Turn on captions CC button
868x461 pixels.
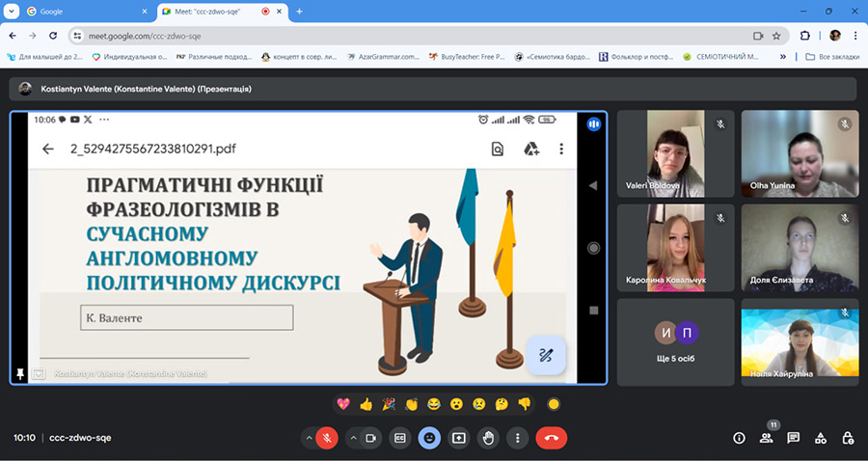pos(399,438)
